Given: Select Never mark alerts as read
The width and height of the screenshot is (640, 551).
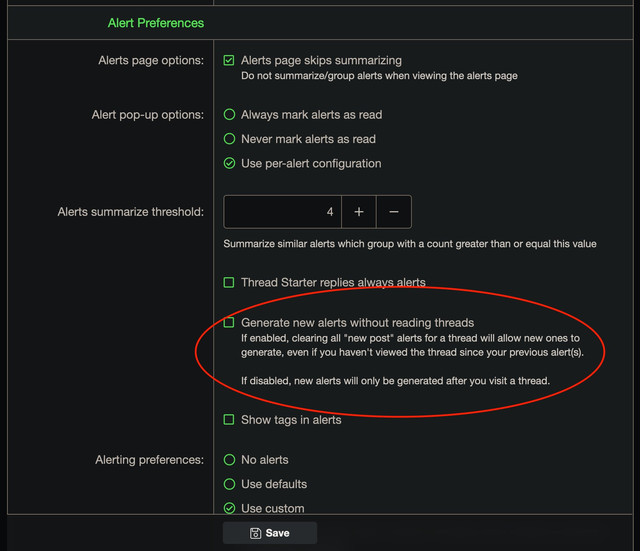Looking at the screenshot, I should (x=229, y=139).
